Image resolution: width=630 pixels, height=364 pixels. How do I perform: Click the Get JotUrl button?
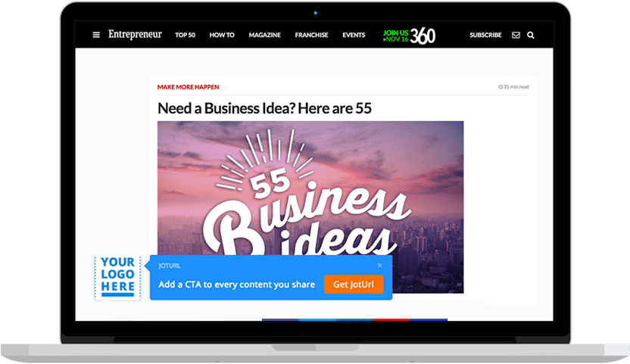click(354, 285)
